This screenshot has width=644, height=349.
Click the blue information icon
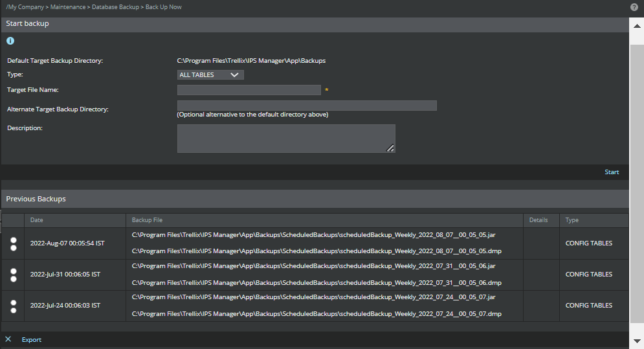pos(10,41)
